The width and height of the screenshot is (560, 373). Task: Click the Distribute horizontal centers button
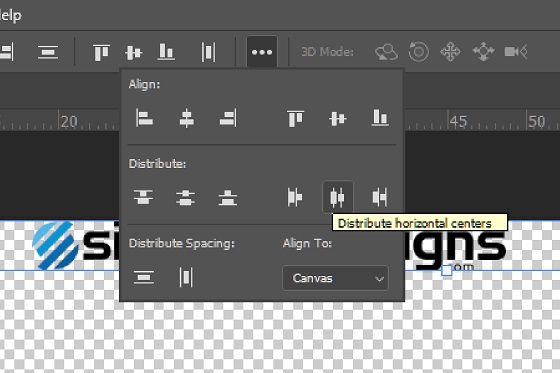click(x=338, y=197)
